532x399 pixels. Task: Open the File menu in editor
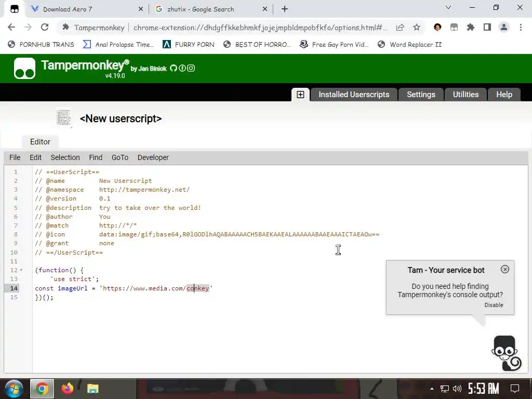(15, 157)
